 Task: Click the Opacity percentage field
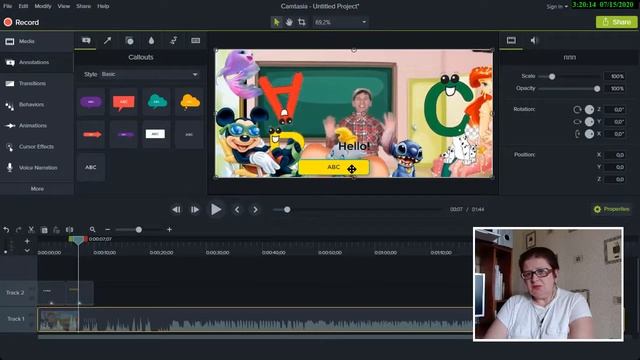614,89
